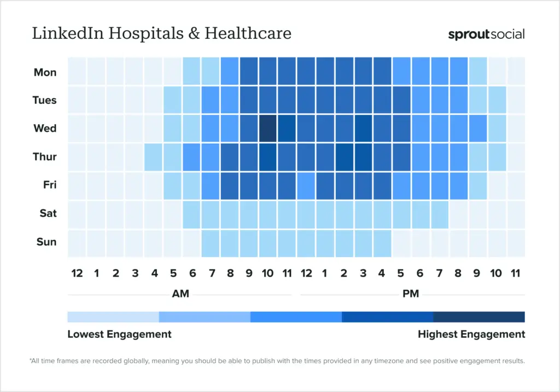The width and height of the screenshot is (560, 392).
Task: Select the Thur row label
Action: pos(44,157)
